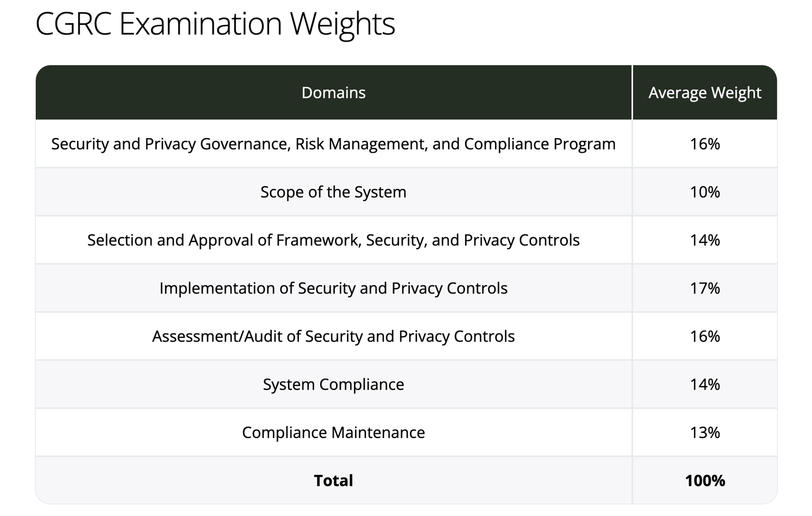Select the 17% weight value
Image resolution: width=812 pixels, height=516 pixels.
click(x=704, y=288)
